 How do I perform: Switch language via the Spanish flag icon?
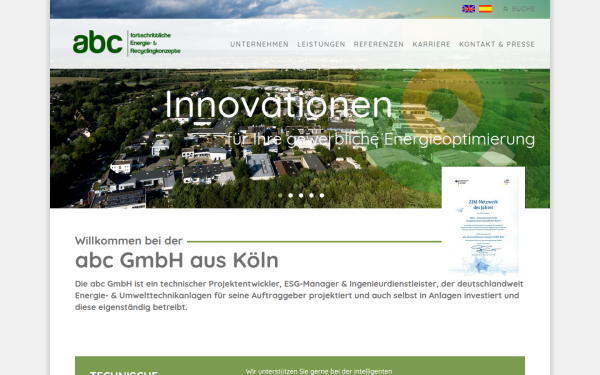[x=485, y=9]
